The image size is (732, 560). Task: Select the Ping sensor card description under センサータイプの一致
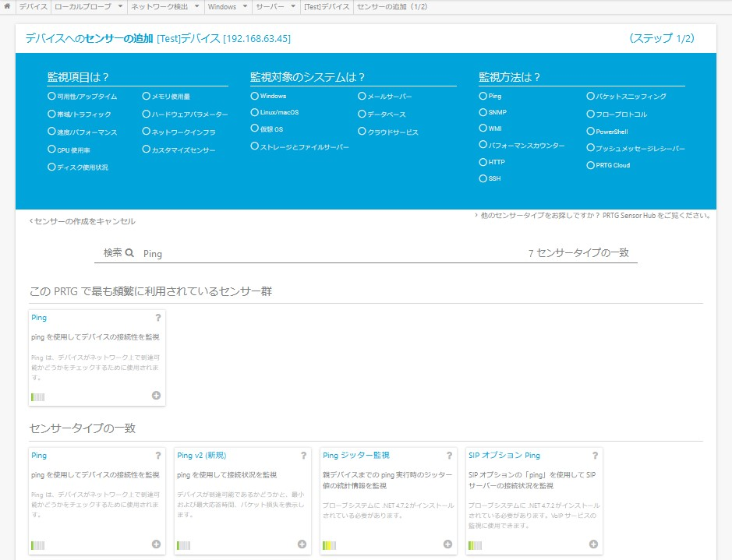tap(95, 474)
